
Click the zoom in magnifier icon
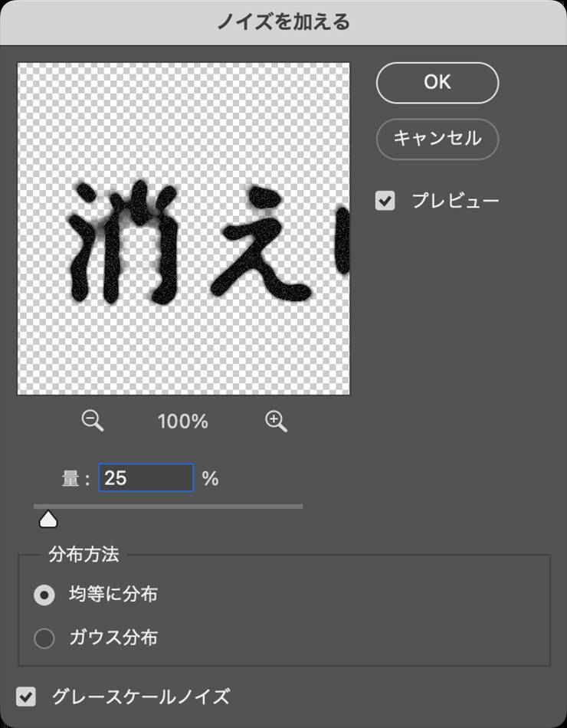click(276, 420)
